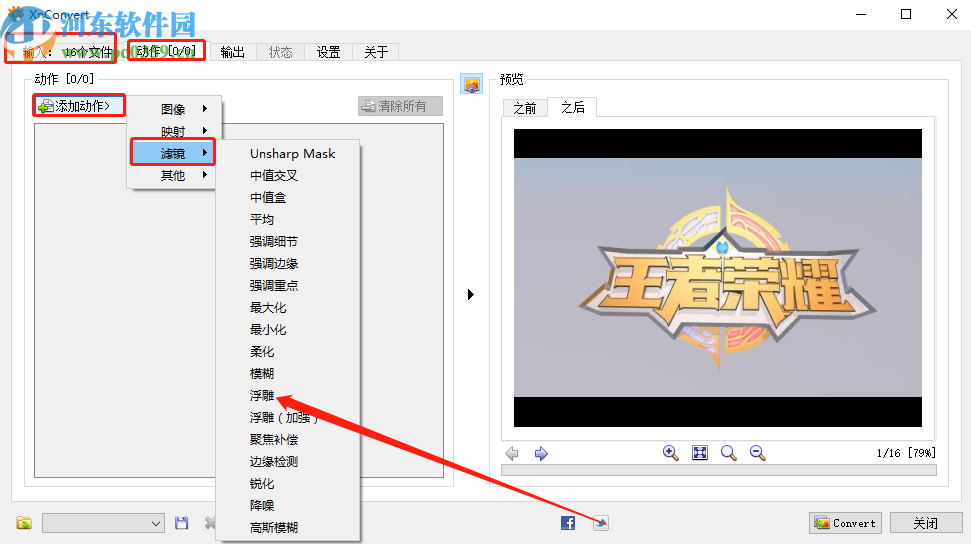Screen dimensions: 971x544
Task: Save the script with floppy icon
Action: 181,523
